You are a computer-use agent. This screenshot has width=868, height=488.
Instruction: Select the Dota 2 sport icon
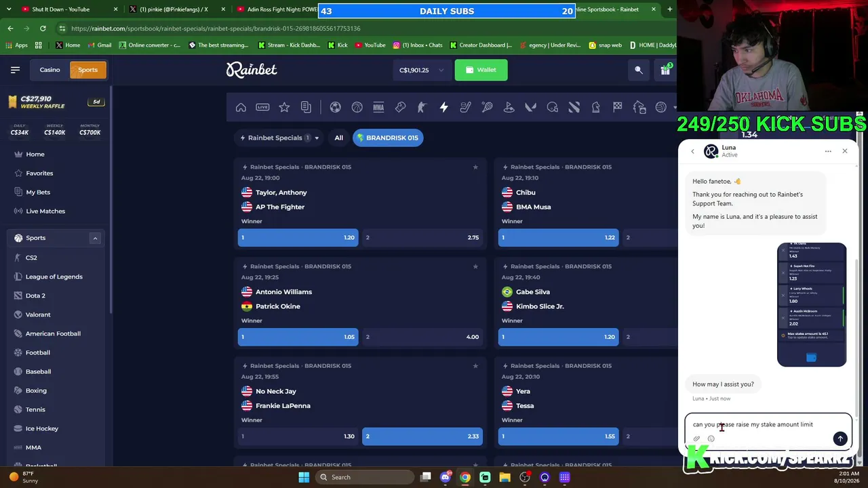[x=574, y=107]
